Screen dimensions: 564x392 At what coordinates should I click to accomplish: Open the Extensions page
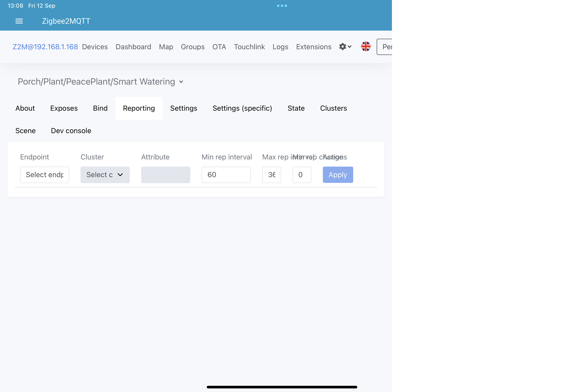tap(314, 47)
